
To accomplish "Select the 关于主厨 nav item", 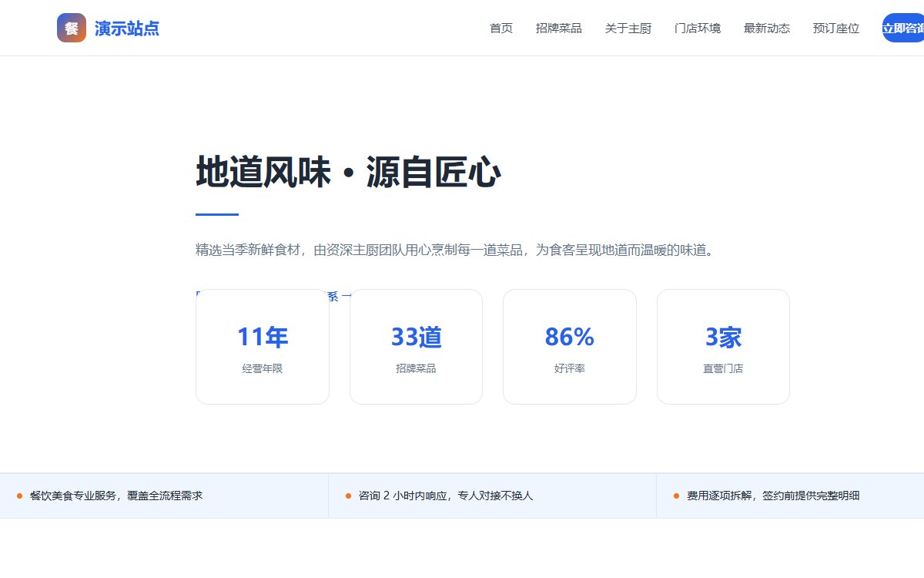I will point(628,29).
